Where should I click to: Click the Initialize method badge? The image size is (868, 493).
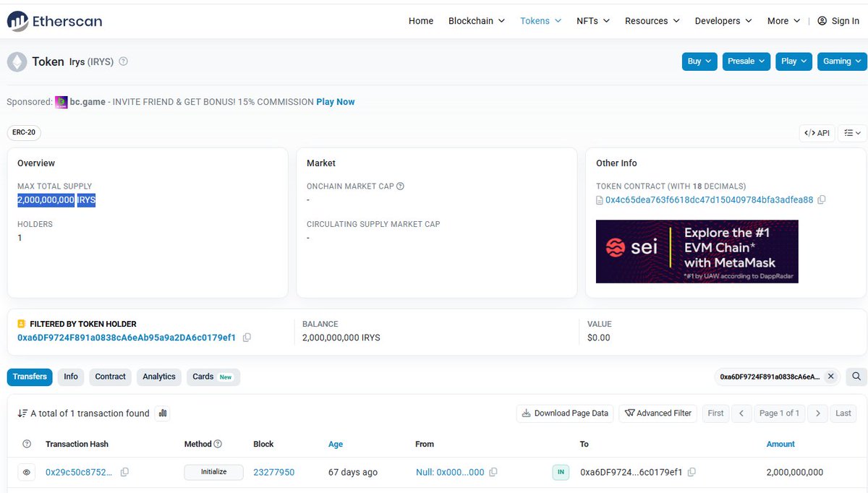213,472
